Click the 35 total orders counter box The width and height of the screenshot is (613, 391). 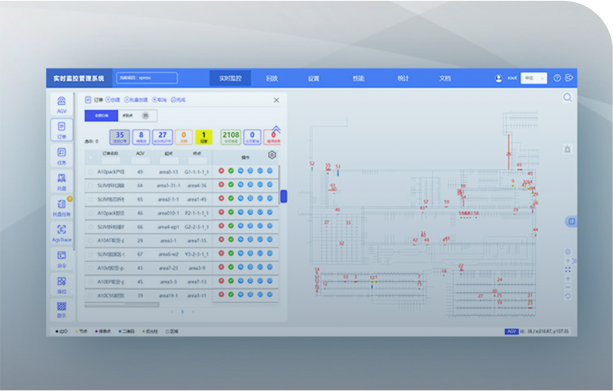[x=120, y=137]
